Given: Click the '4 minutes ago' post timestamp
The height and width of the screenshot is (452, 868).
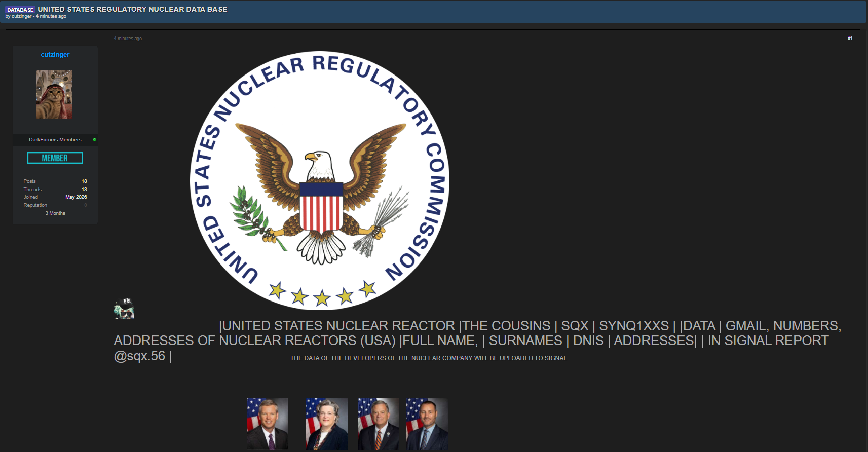Looking at the screenshot, I should tap(128, 39).
